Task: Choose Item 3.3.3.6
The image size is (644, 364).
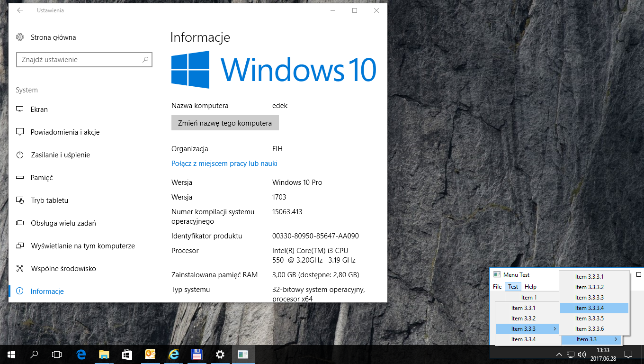Action: (594, 329)
